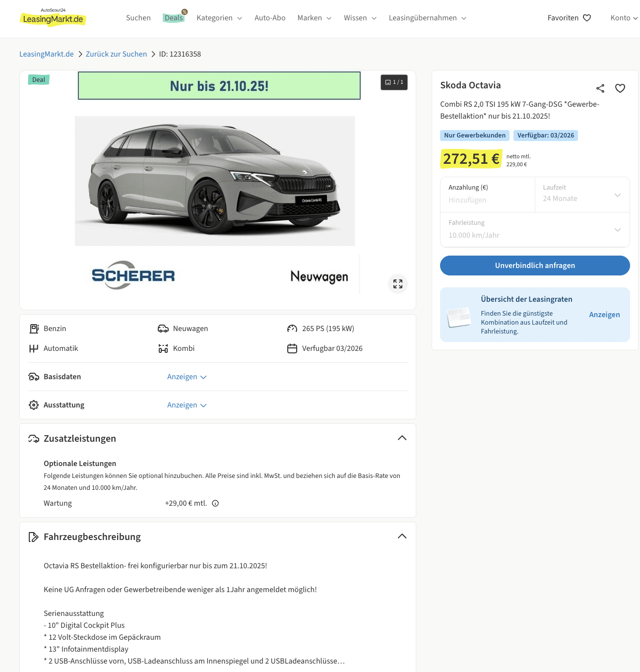Click the info icon next to Wartung price

tap(215, 503)
